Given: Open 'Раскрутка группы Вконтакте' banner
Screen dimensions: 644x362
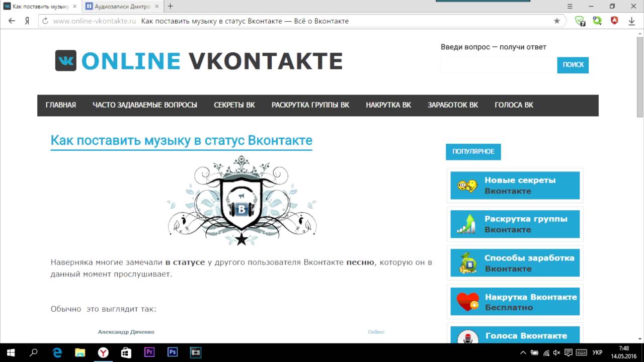Looking at the screenshot, I should tap(515, 224).
